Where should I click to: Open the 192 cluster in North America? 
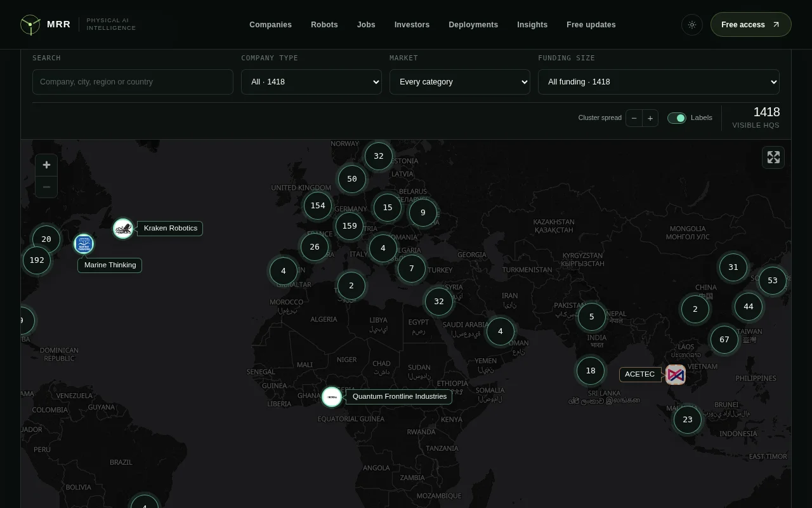[x=37, y=260]
